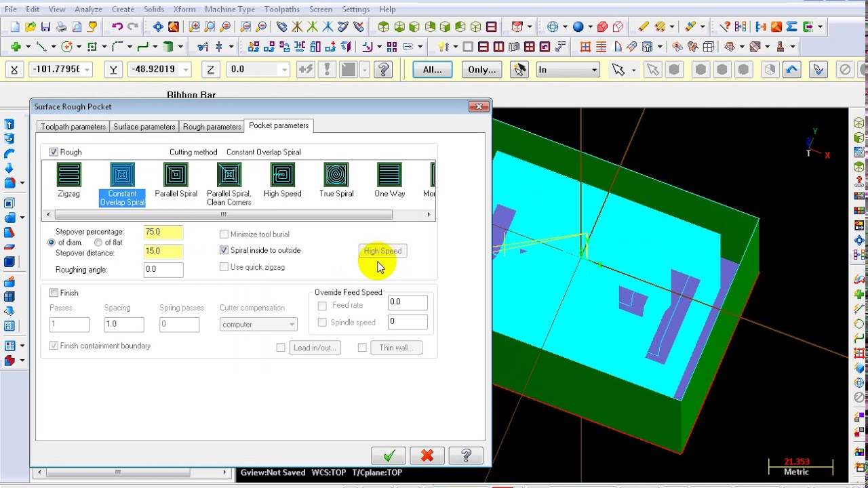Image resolution: width=868 pixels, height=488 pixels.
Task: Open the Z coordinate dropdown
Action: pos(284,70)
